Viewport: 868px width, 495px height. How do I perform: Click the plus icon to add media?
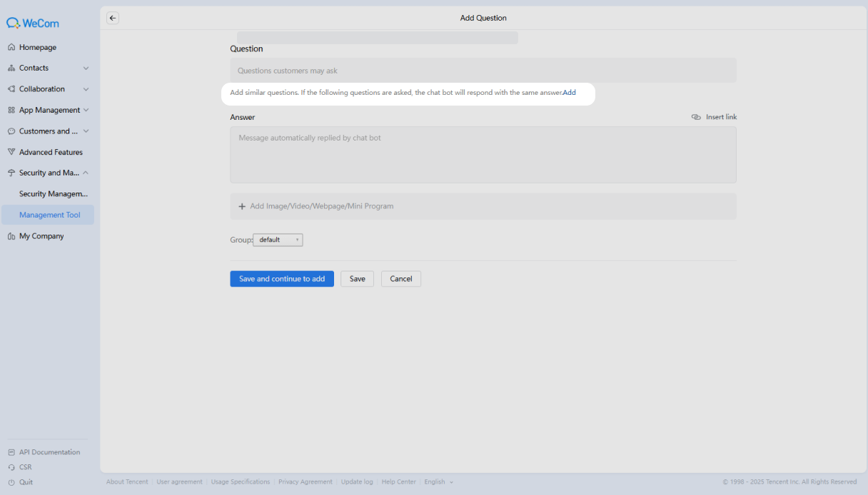(242, 206)
